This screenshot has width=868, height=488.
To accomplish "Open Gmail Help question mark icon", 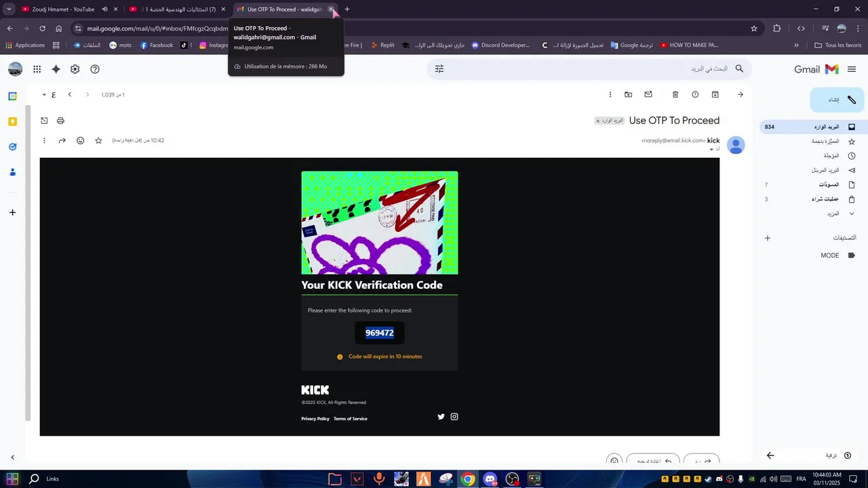I will click(x=95, y=69).
